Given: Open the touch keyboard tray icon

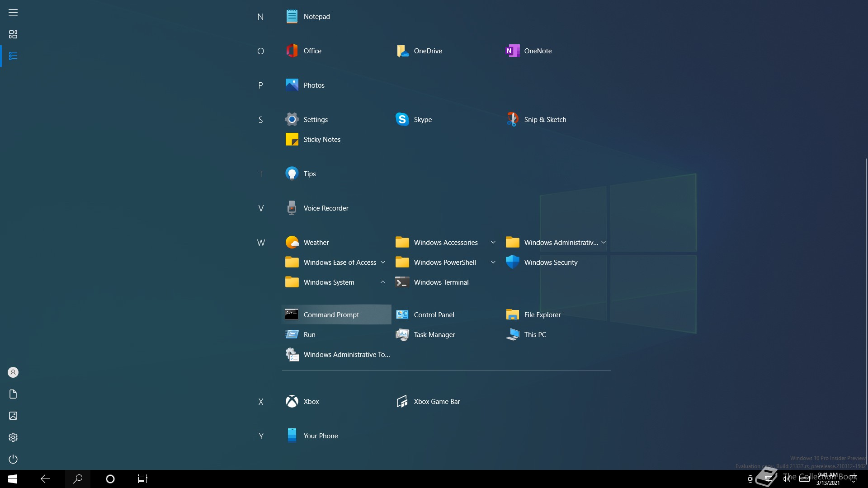Looking at the screenshot, I should (805, 479).
